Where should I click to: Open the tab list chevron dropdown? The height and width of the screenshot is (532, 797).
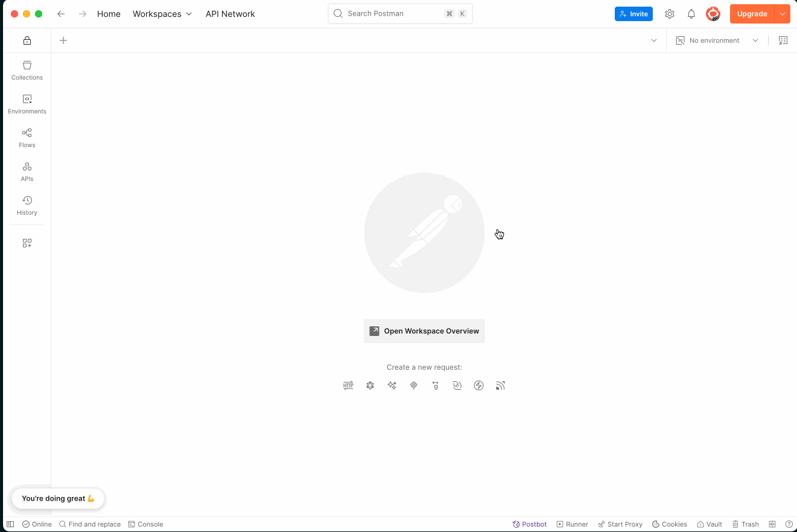click(654, 40)
